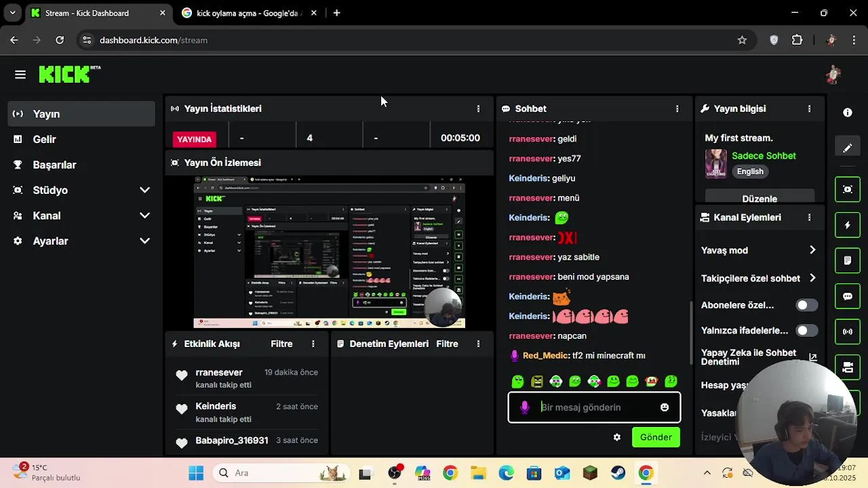This screenshot has width=868, height=488.
Task: Click the purple microphone icon in chat input
Action: (x=524, y=407)
